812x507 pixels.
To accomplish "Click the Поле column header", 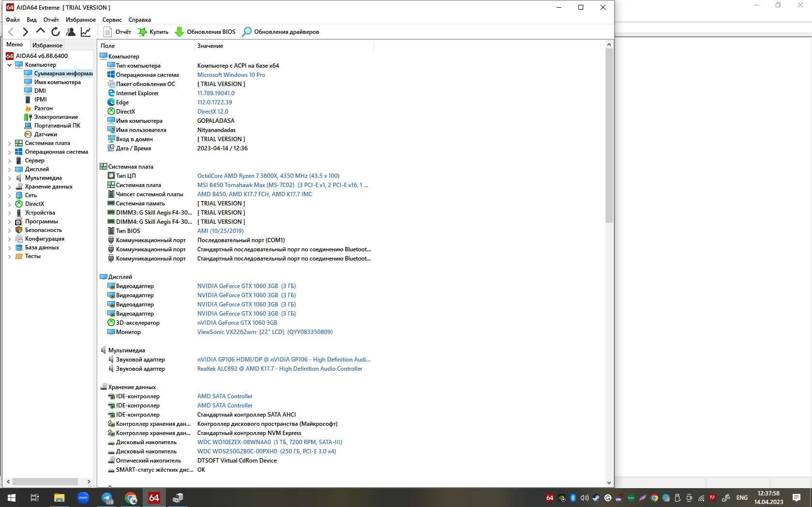I will [146, 46].
